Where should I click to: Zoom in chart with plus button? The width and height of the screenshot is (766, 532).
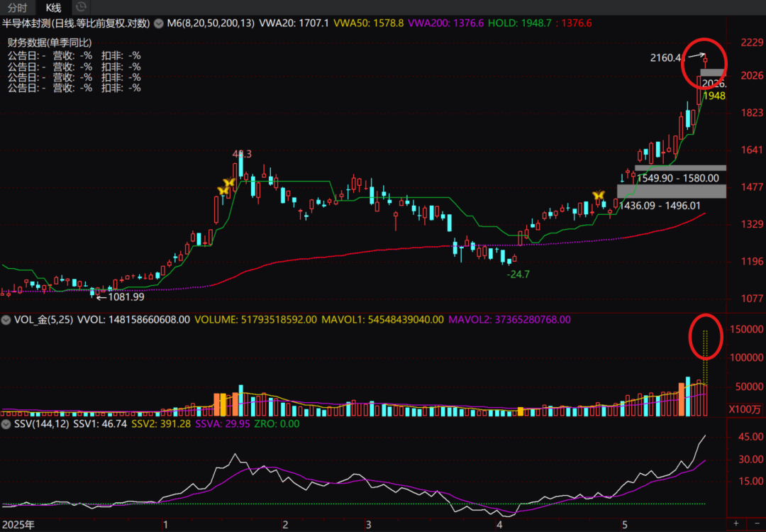(736, 523)
